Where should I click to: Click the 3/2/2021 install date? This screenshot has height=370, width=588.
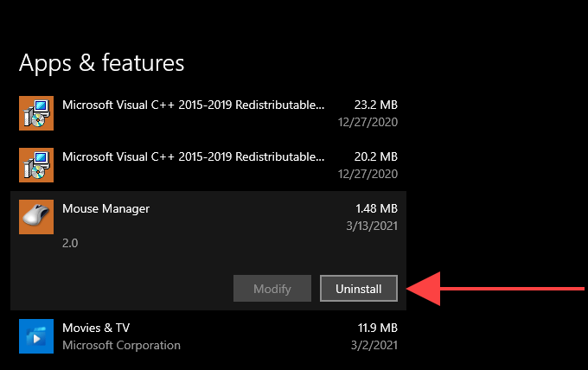pyautogui.click(x=374, y=345)
